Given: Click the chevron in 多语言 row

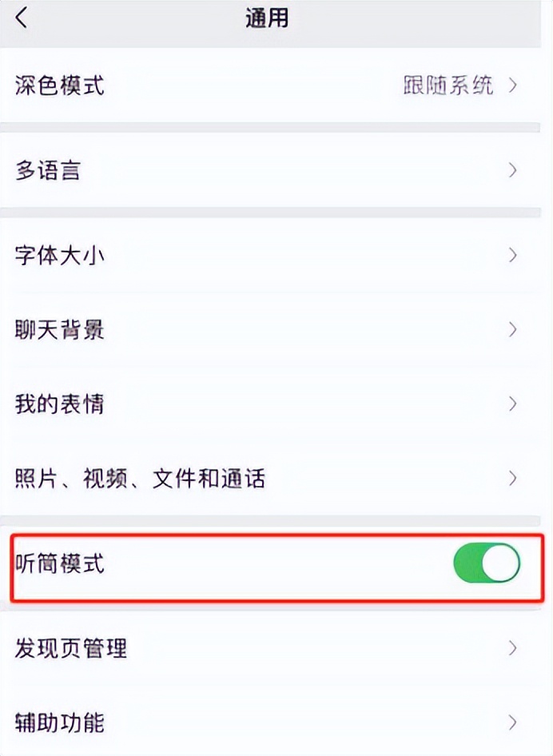Looking at the screenshot, I should click(x=513, y=170).
